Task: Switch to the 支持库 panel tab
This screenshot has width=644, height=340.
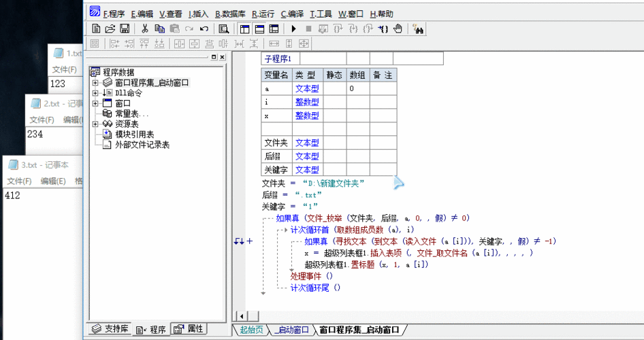Action: click(110, 329)
